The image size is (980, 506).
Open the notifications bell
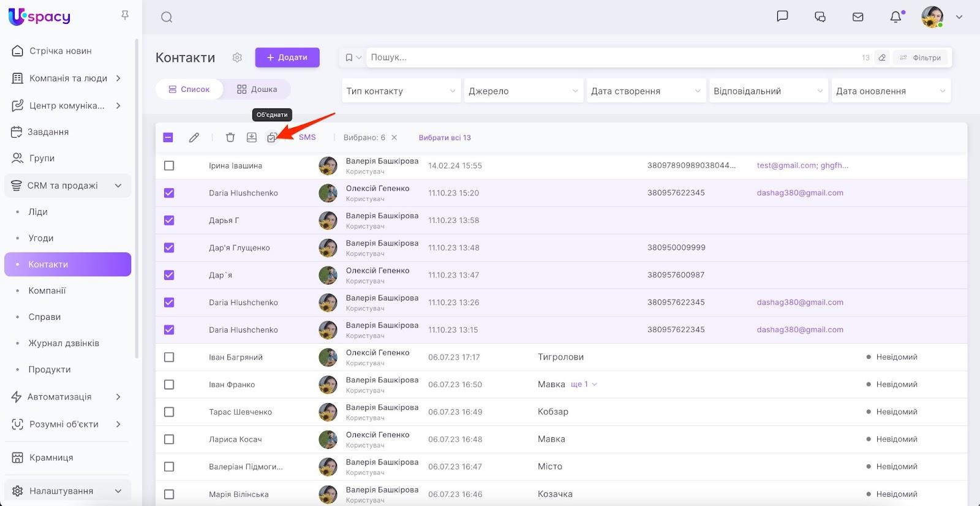pos(895,17)
